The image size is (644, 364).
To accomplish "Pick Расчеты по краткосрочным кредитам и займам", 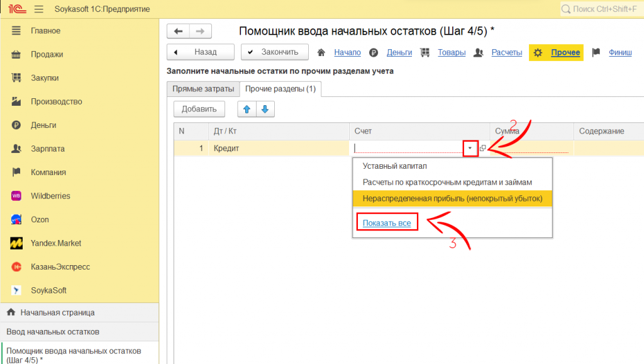I will tap(447, 182).
